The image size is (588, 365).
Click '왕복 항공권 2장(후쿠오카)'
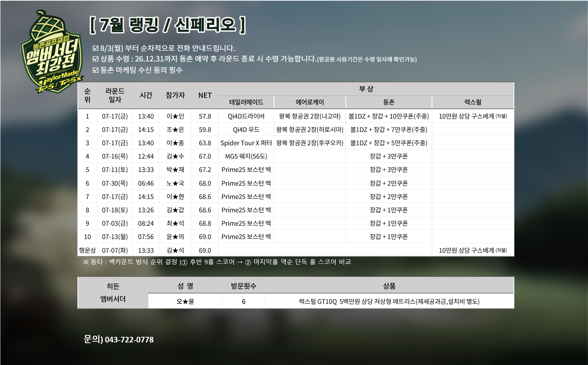(x=310, y=143)
